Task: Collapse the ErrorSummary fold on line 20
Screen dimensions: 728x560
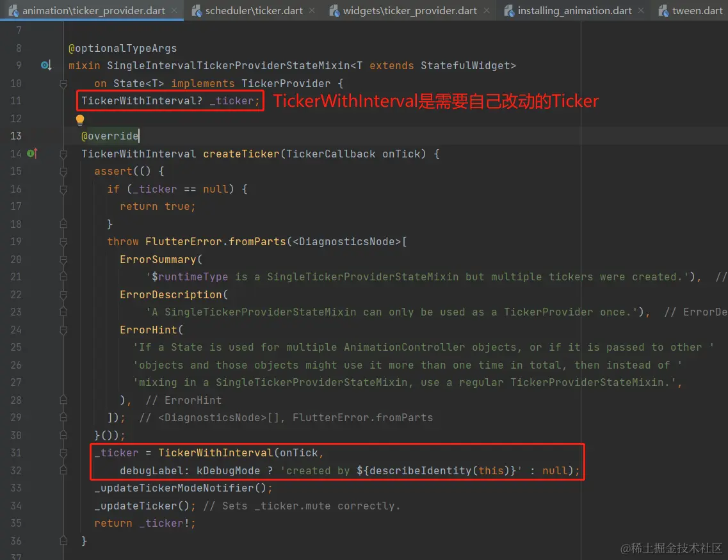Action: (x=63, y=260)
